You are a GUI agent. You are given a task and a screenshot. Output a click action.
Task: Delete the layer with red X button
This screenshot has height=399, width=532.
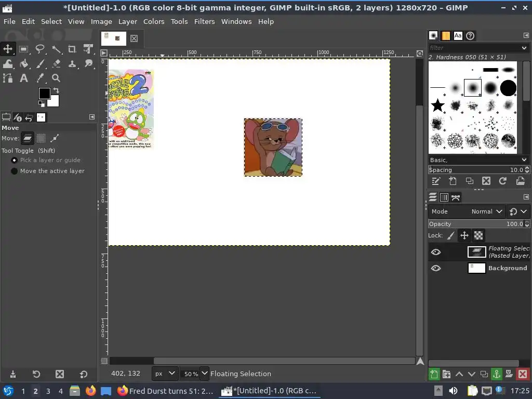(523, 374)
